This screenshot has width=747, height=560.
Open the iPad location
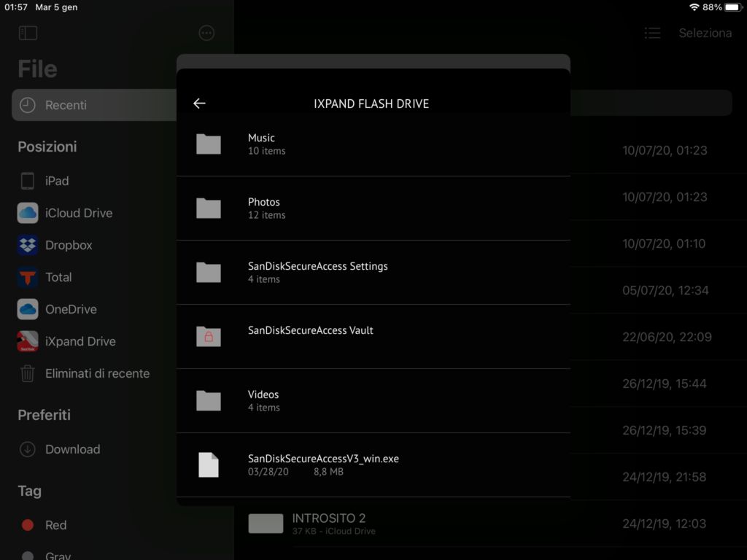[x=44, y=181]
